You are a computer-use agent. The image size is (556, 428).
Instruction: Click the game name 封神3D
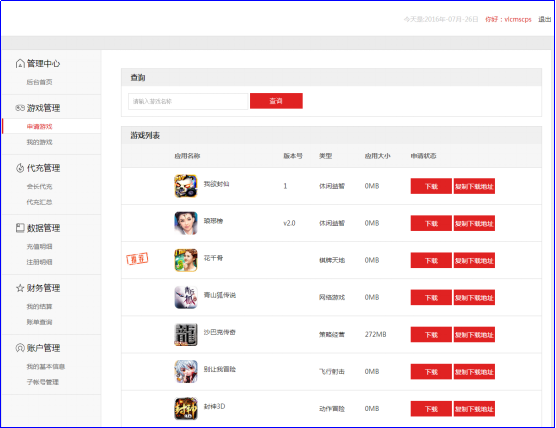click(x=215, y=406)
